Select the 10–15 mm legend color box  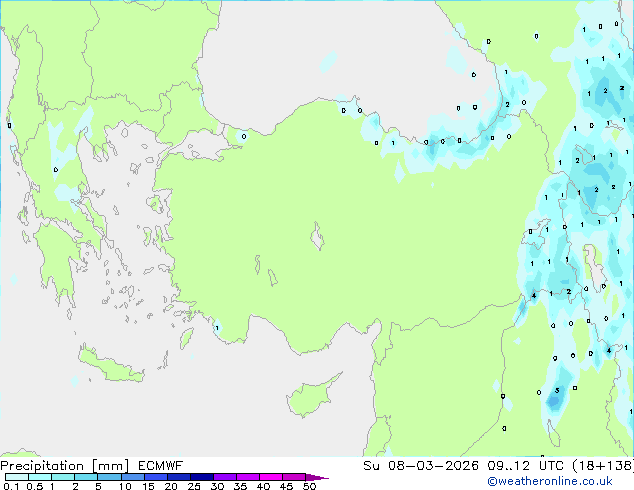pos(132,477)
